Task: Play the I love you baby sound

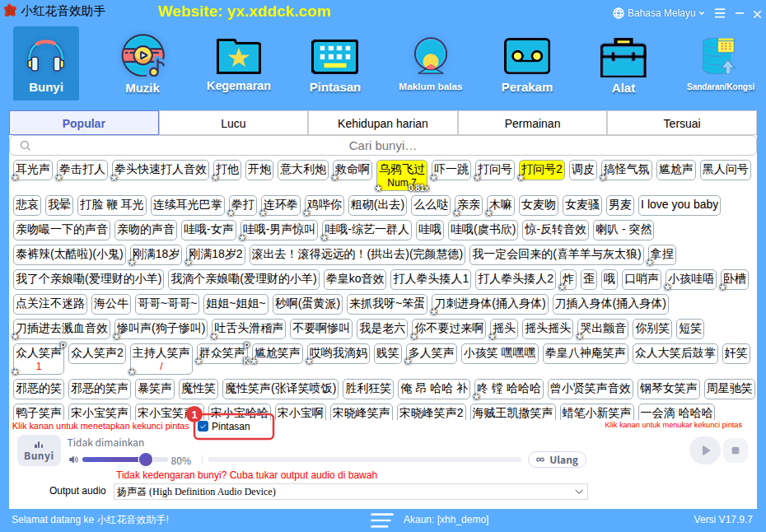Action: pos(679,205)
